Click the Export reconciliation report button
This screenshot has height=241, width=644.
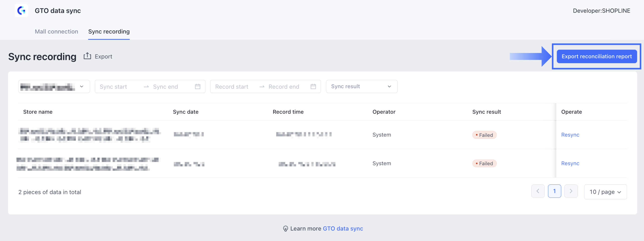pos(597,56)
